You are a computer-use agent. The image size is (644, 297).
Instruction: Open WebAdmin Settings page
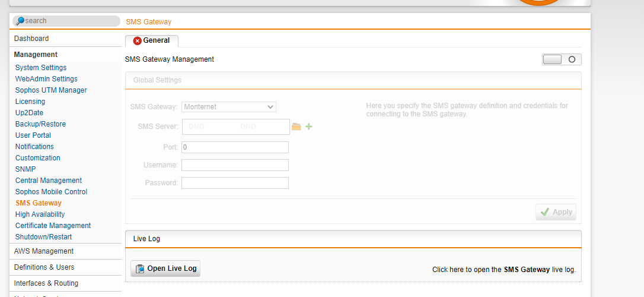pos(46,79)
